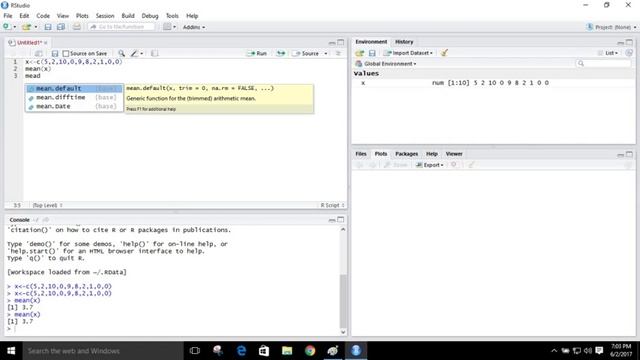Clear workspace broom icon

coord(444,53)
